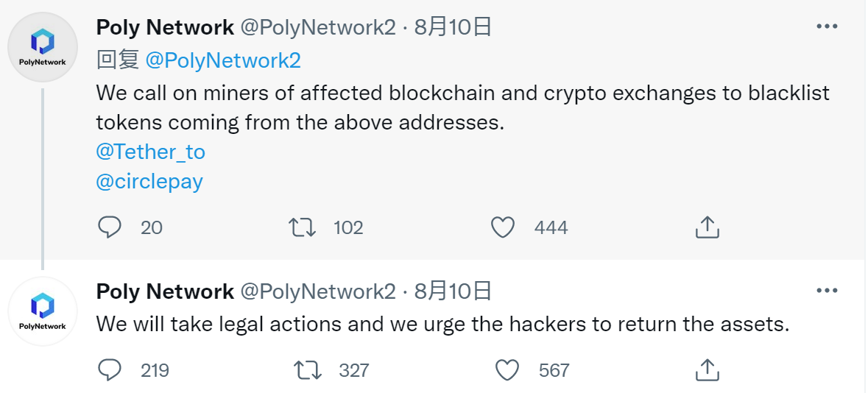
Task: Retweet the tweet with 327 retweets
Action: point(307,370)
